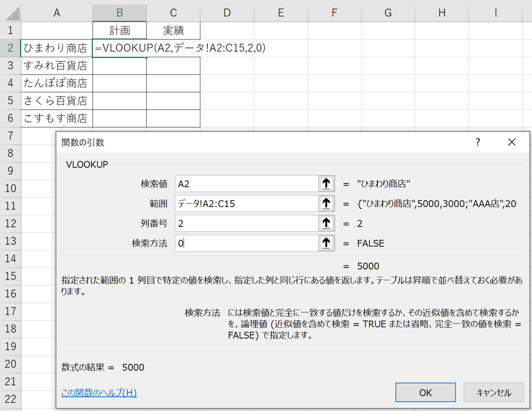
Task: Select the さくら百貨店 cell
Action: (57, 100)
